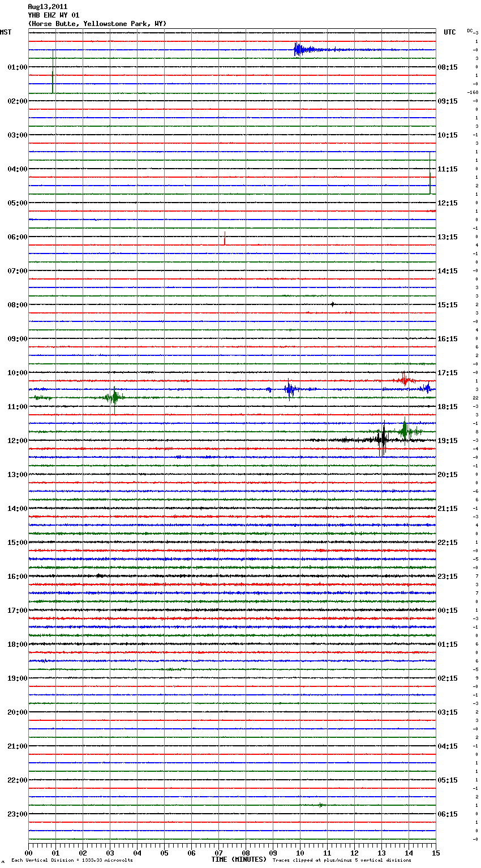Click the Each Vertical Division microvolts note
The height and width of the screenshot is (868, 481).
72,861
